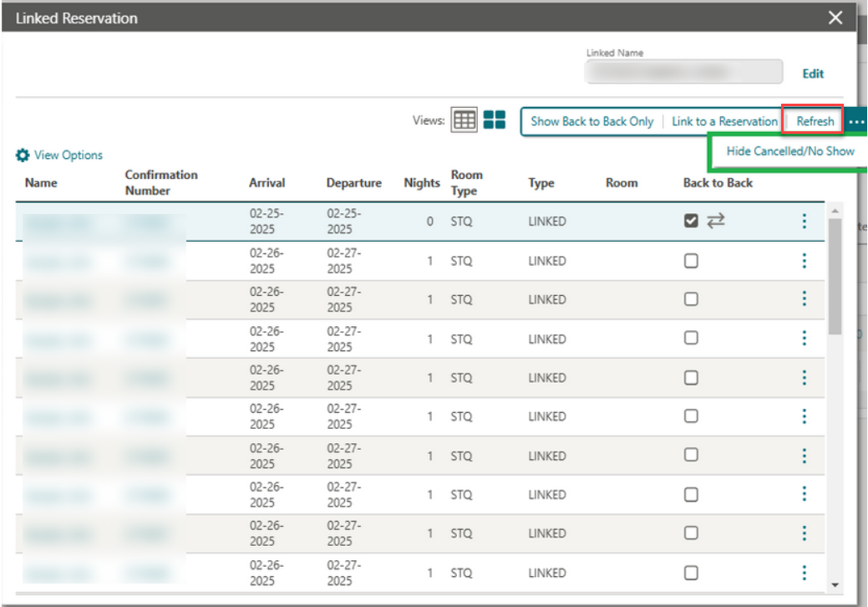Click the scrollbar down arrow
This screenshot has width=868, height=607.
(x=835, y=585)
